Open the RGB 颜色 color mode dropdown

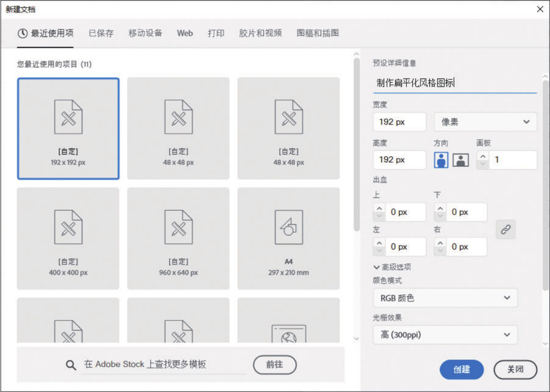445,298
